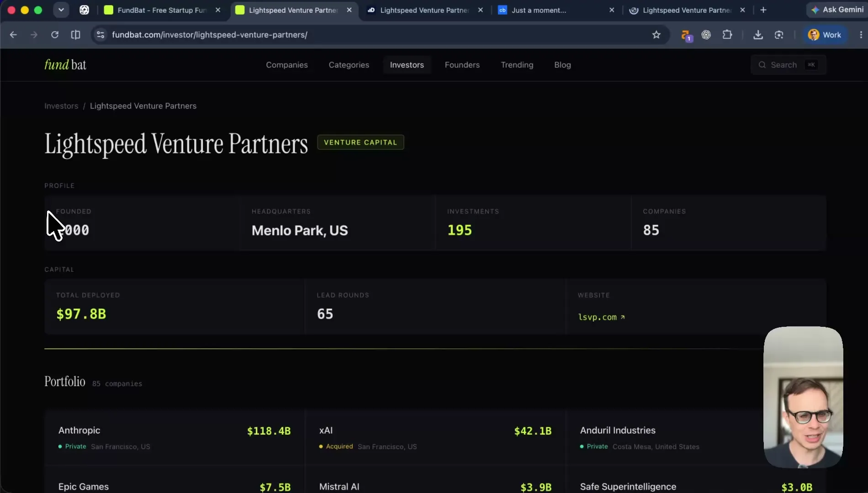The image size is (868, 493).
Task: Open the Companies nav item
Action: [x=287, y=65]
